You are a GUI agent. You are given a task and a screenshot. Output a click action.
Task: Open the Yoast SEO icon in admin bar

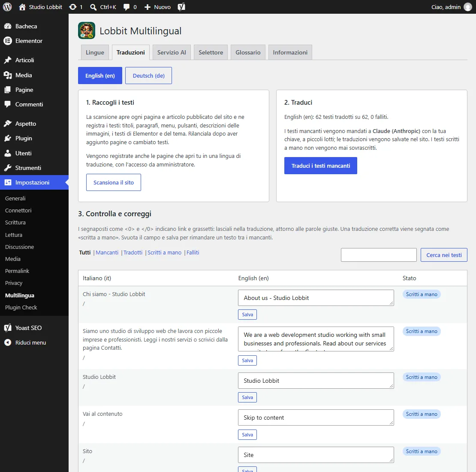(x=181, y=7)
